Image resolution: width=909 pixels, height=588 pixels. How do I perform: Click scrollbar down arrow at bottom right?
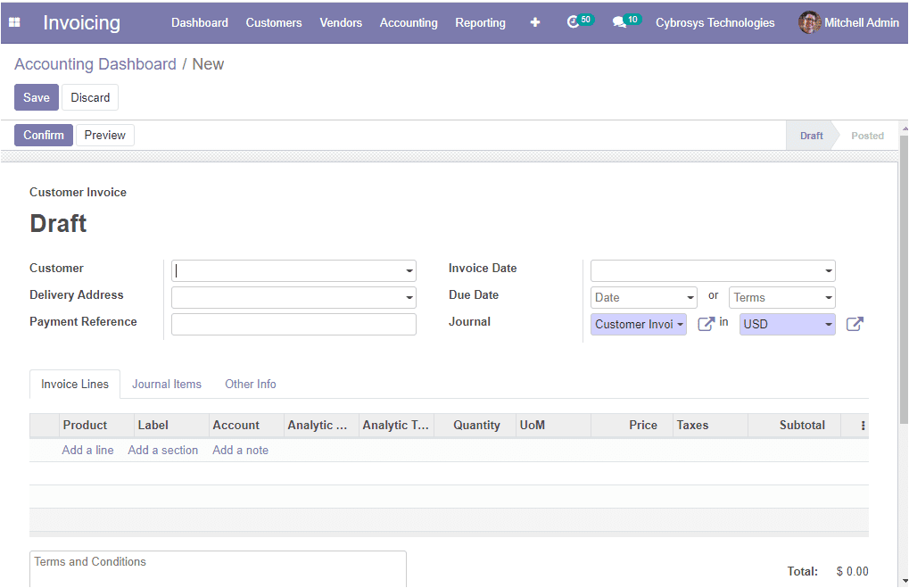905,581
